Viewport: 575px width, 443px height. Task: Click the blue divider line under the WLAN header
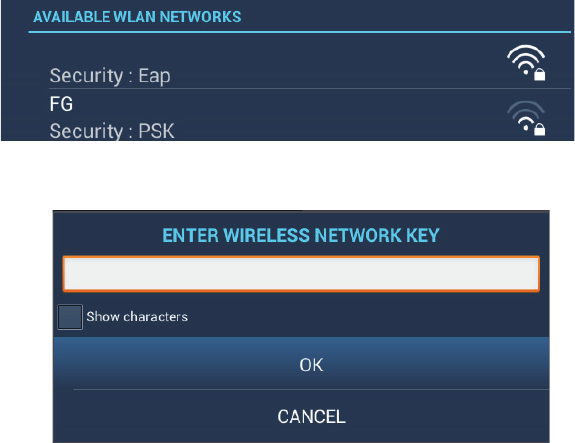[300, 32]
